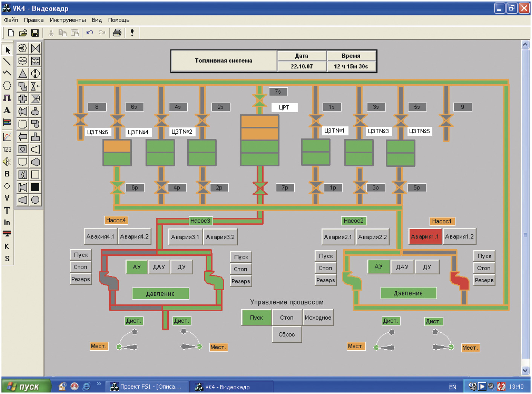The height and width of the screenshot is (394, 532).
Task: Switch right pump group to ДУ mode
Action: [427, 267]
